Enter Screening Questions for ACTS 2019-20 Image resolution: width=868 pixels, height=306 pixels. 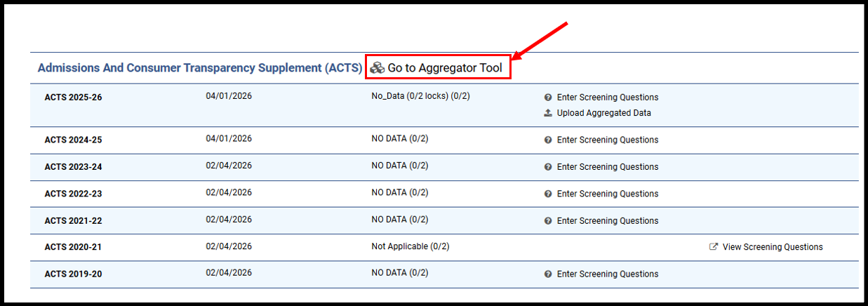pyautogui.click(x=608, y=274)
